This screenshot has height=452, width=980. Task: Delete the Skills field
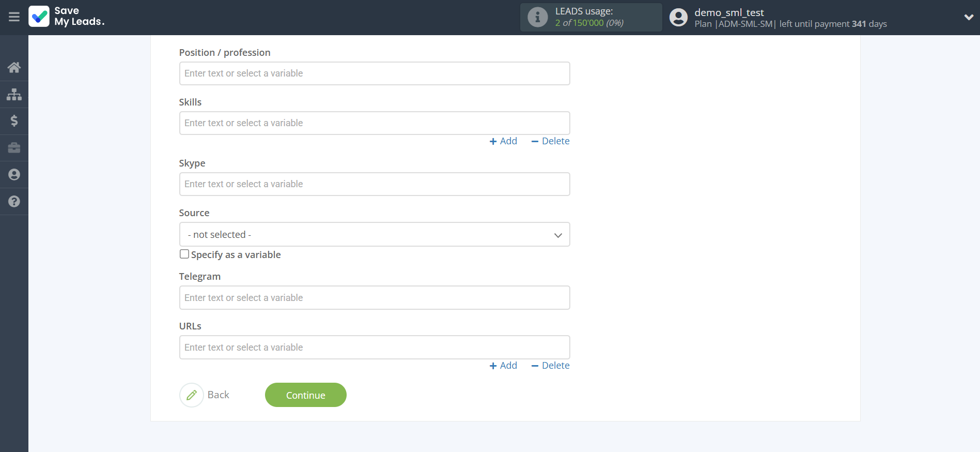point(550,141)
